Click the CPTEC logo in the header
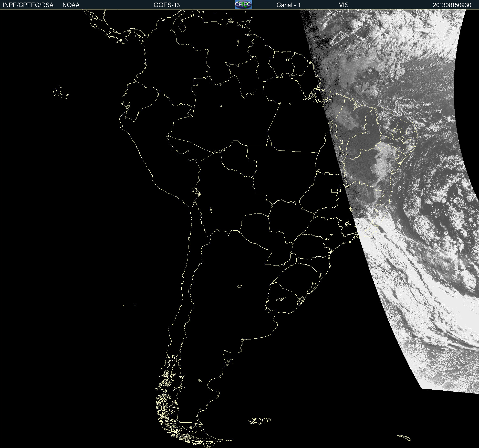This screenshot has height=448, width=479. (x=243, y=5)
